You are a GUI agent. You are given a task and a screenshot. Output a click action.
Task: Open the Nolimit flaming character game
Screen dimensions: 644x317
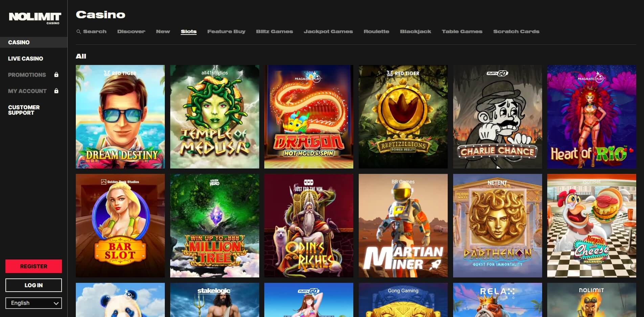[592, 300]
